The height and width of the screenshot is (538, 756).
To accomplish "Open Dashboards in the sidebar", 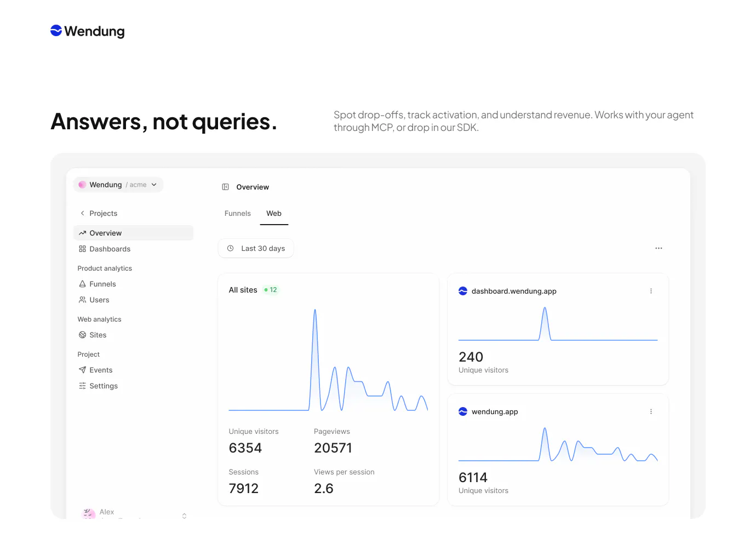I will coord(133,249).
